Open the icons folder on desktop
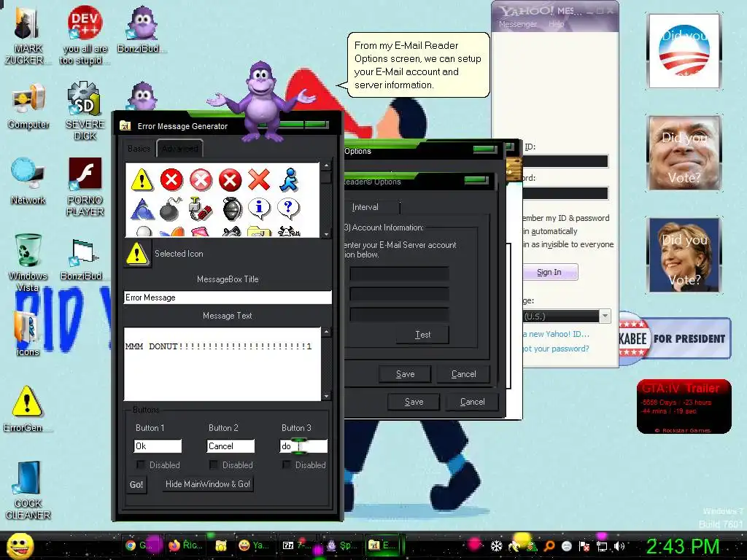The width and height of the screenshot is (747, 560). point(27,333)
